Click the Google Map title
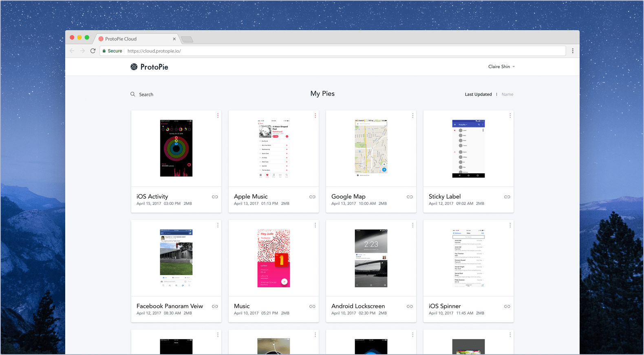Screen dimensions: 644x355 click(x=348, y=197)
